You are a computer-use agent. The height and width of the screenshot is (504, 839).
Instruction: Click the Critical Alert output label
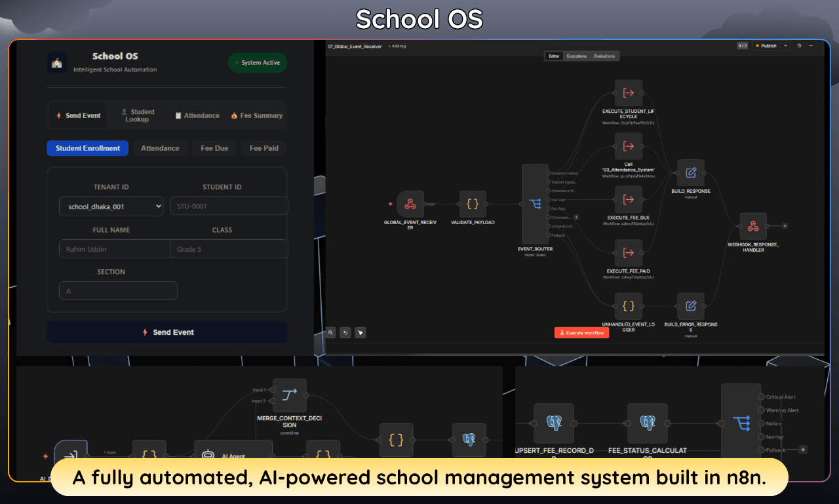point(781,397)
